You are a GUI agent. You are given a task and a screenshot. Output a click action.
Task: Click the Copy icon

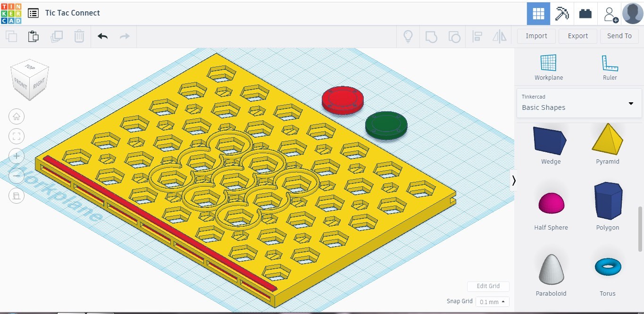pos(11,36)
